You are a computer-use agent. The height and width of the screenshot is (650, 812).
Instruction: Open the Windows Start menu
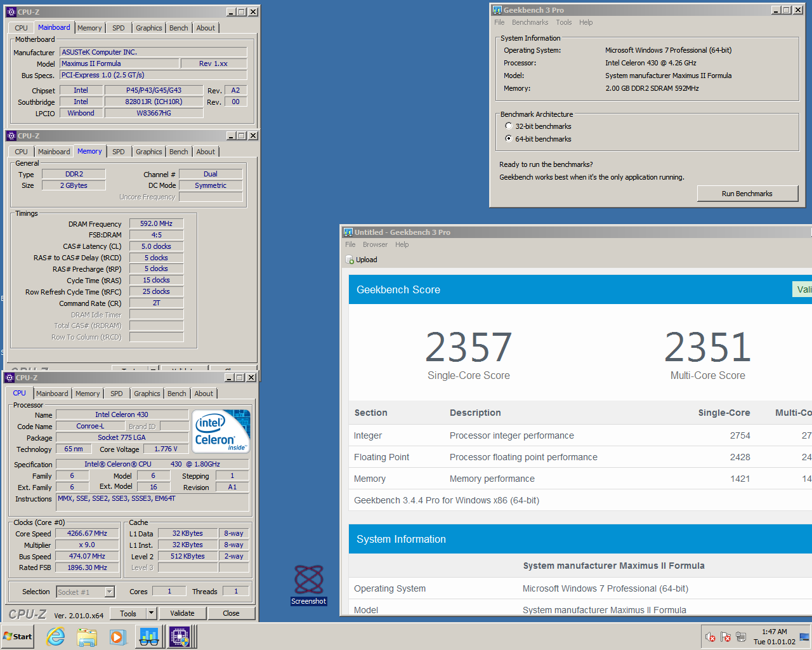coord(18,637)
